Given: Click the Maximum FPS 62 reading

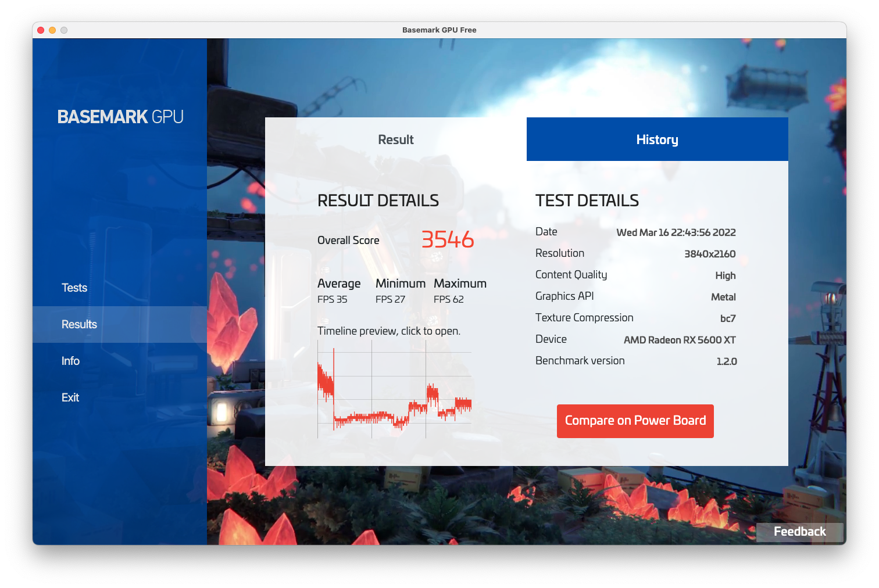Looking at the screenshot, I should pyautogui.click(x=449, y=299).
